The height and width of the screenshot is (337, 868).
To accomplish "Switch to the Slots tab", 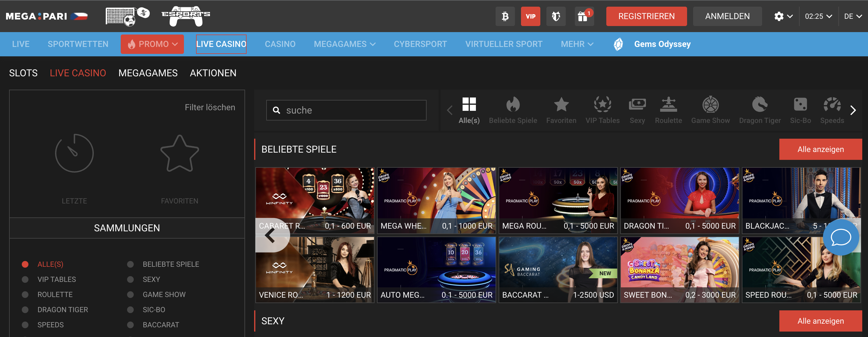I will [23, 73].
